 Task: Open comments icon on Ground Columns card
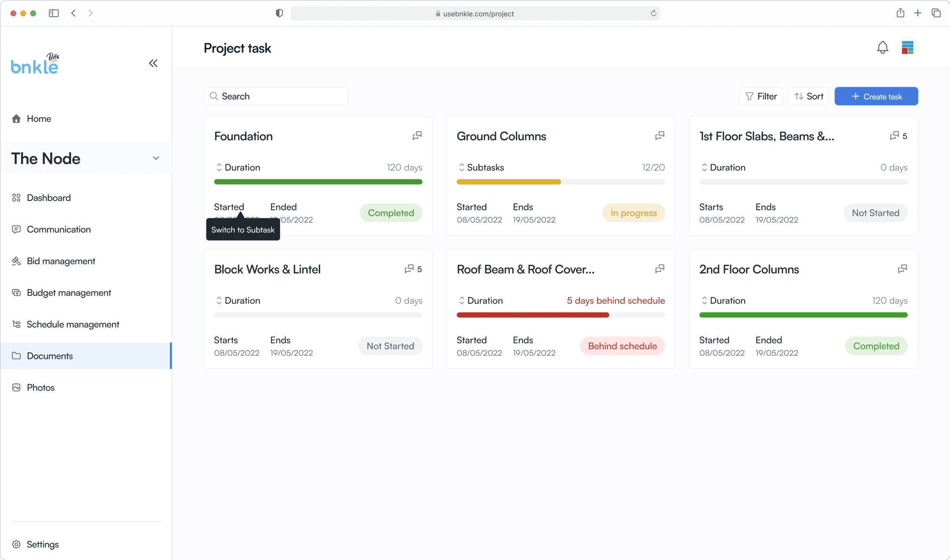point(660,136)
